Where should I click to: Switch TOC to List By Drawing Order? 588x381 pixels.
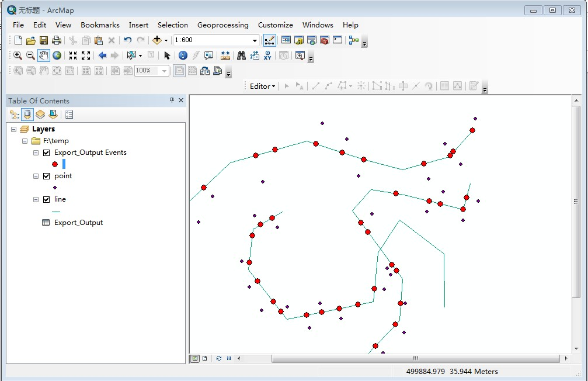click(14, 115)
